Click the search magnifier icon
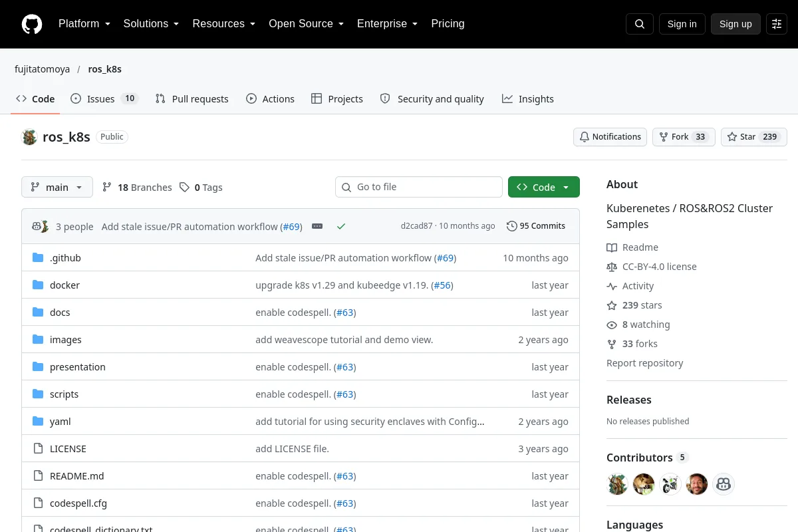Screen dimensions: 798x532 pyautogui.click(x=640, y=24)
